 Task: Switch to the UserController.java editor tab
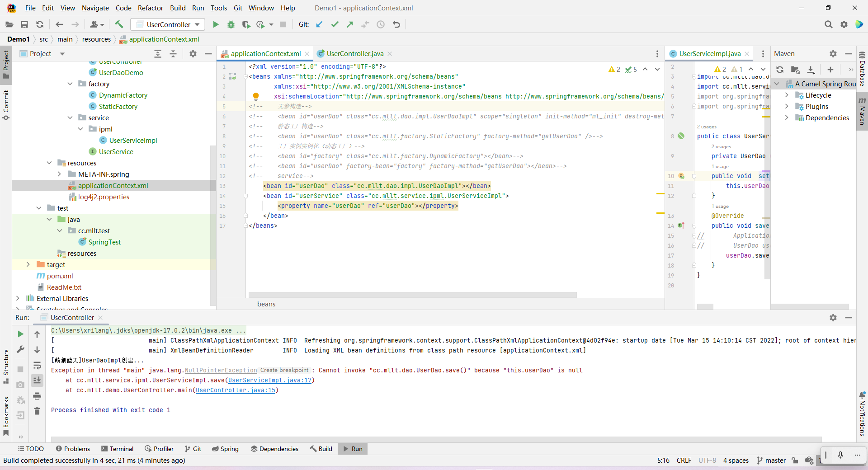click(355, 54)
